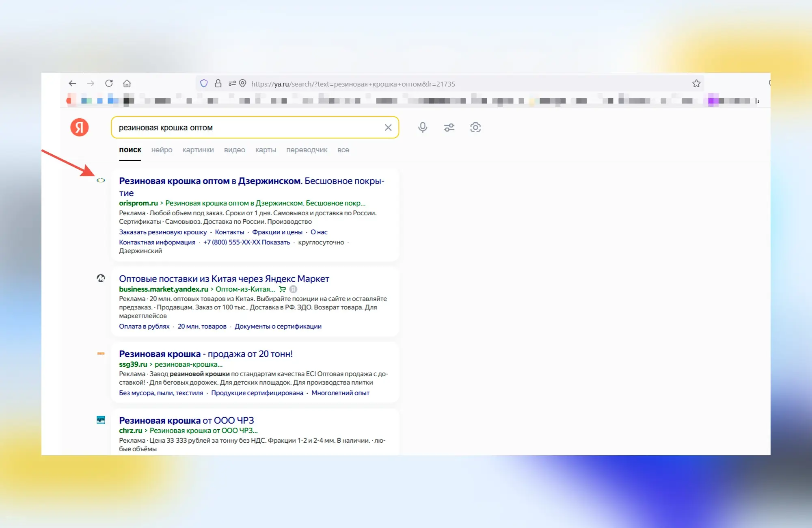Expand the все menu of services
812x528 pixels.
[343, 150]
